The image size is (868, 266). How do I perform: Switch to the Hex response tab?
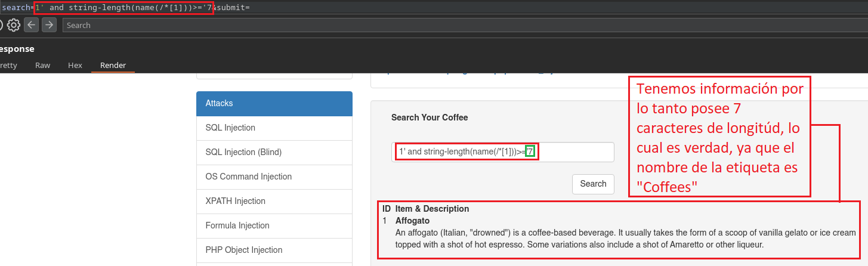click(75, 65)
